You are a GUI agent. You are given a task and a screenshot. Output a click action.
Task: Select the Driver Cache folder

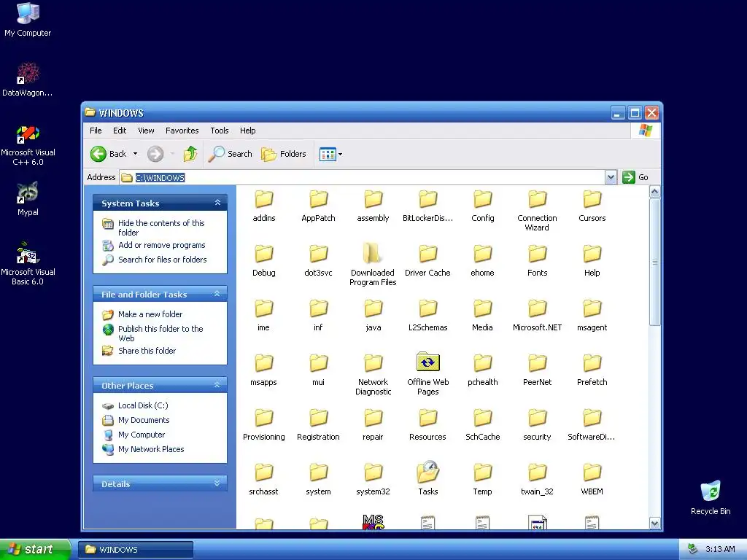point(427,260)
